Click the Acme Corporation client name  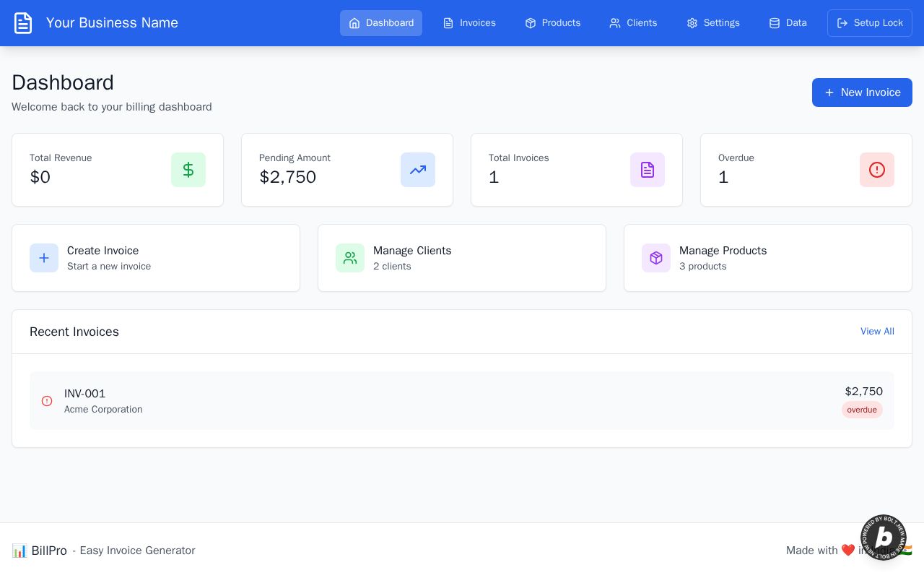tap(103, 410)
